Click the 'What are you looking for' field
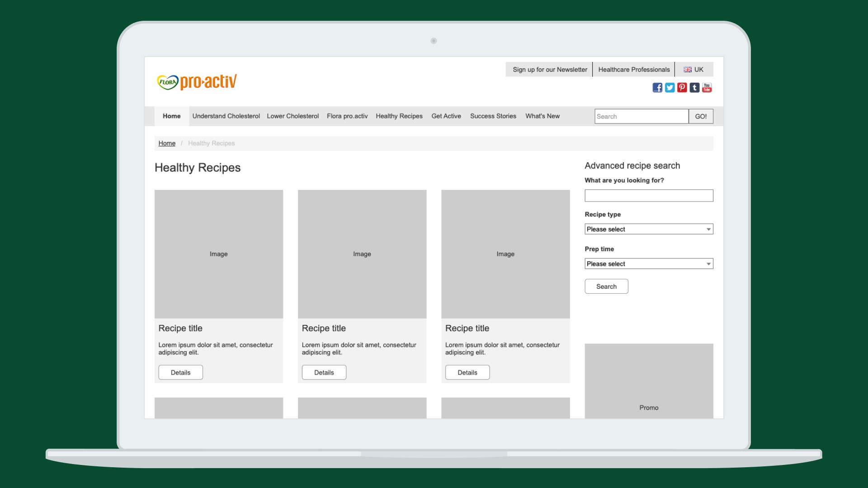Viewport: 868px width, 488px height. pyautogui.click(x=649, y=196)
